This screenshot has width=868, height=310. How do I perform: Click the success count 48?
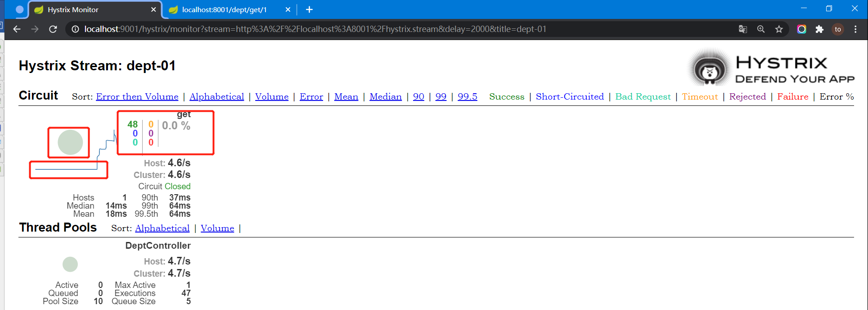(133, 124)
